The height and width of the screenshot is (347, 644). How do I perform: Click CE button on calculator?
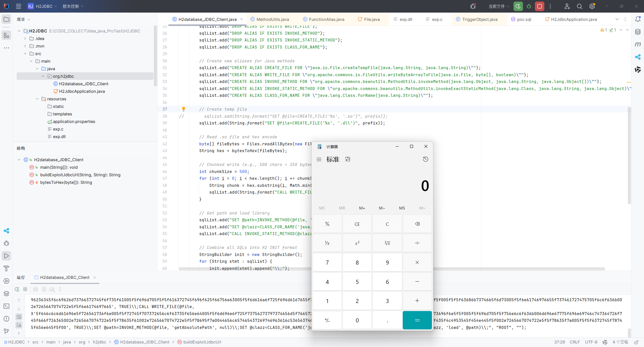coord(357,224)
